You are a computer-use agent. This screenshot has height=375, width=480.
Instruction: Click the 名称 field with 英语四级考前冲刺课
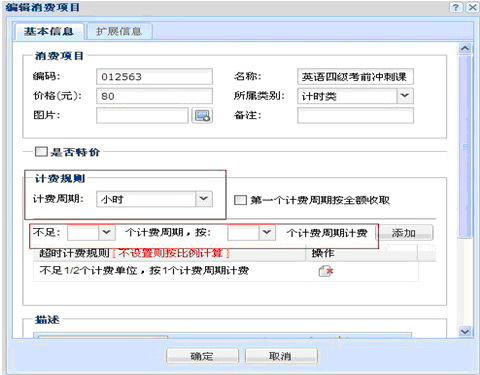(355, 77)
